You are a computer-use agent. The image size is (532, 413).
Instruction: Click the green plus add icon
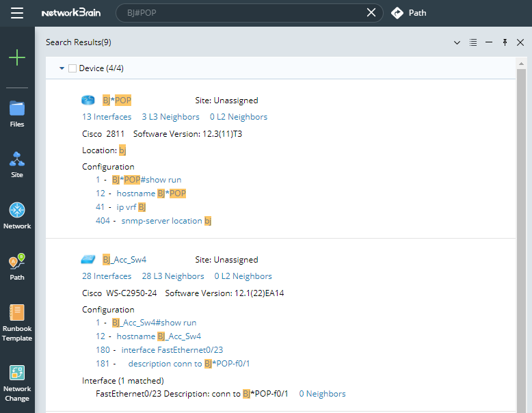(17, 57)
